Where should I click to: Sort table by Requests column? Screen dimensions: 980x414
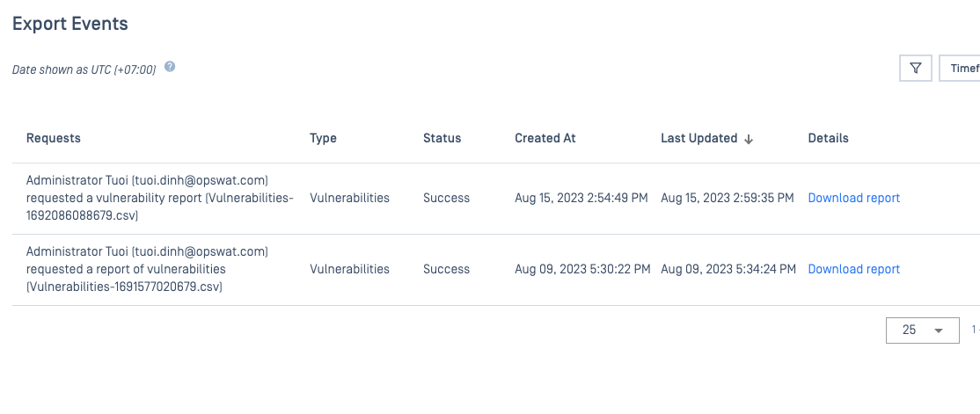[x=53, y=138]
